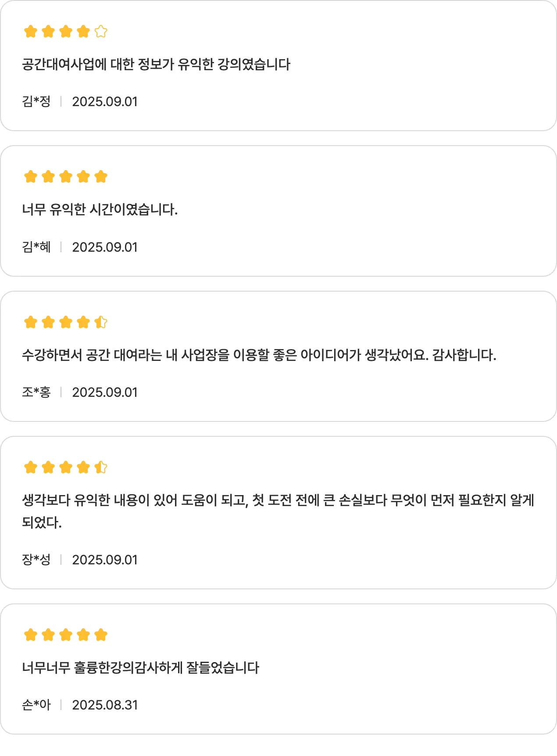Click reviewer name 조*홍
This screenshot has width=557, height=756.
click(x=36, y=392)
